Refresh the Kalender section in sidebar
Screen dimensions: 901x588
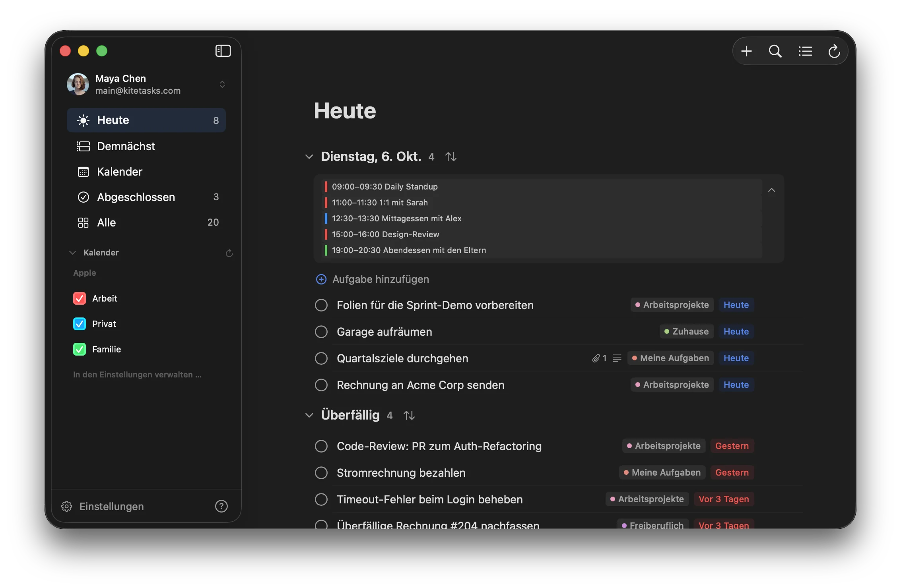coord(229,253)
